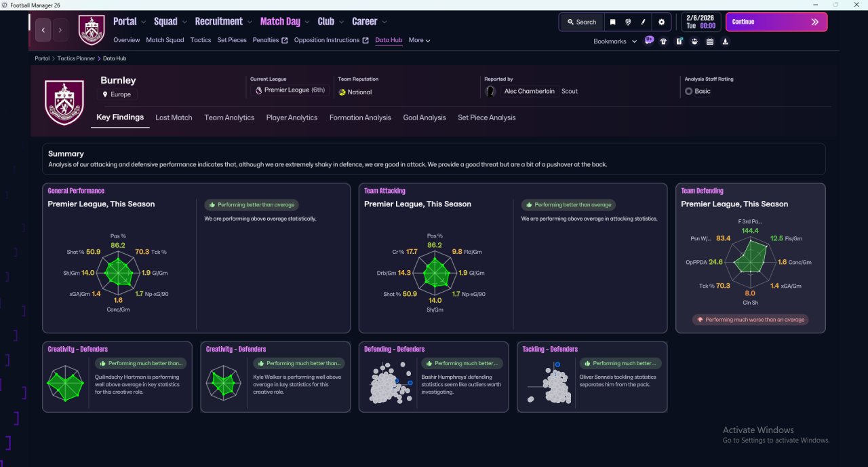Click the back navigation arrow
Screen dimensions: 868x467
[43, 30]
